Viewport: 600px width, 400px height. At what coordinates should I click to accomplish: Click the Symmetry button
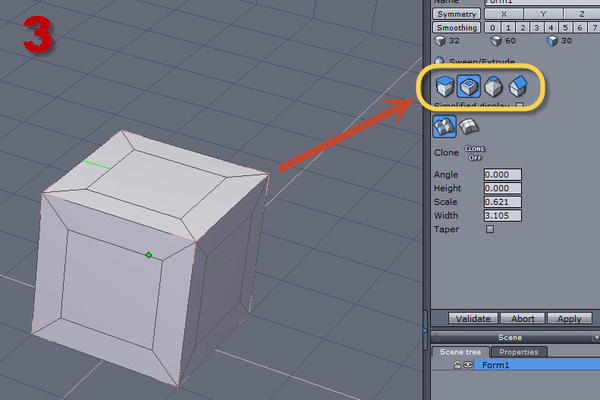457,14
